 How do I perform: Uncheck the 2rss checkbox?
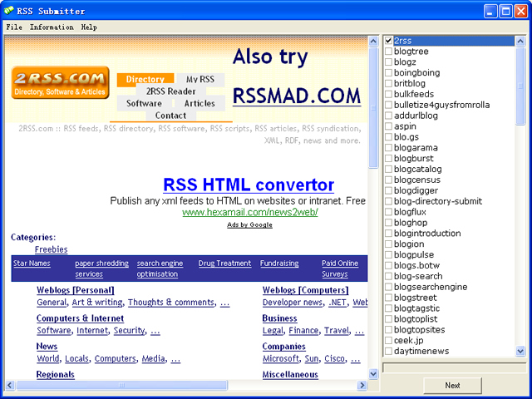pos(388,41)
